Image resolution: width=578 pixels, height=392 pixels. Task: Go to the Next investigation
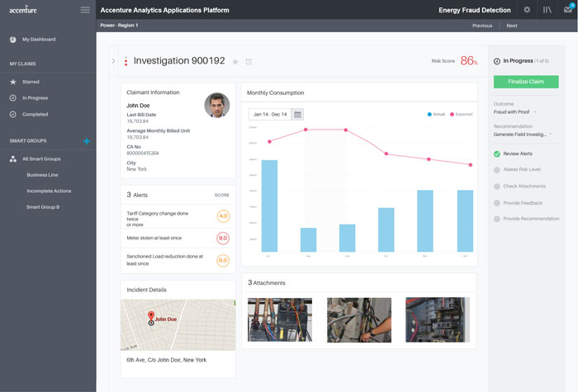512,26
